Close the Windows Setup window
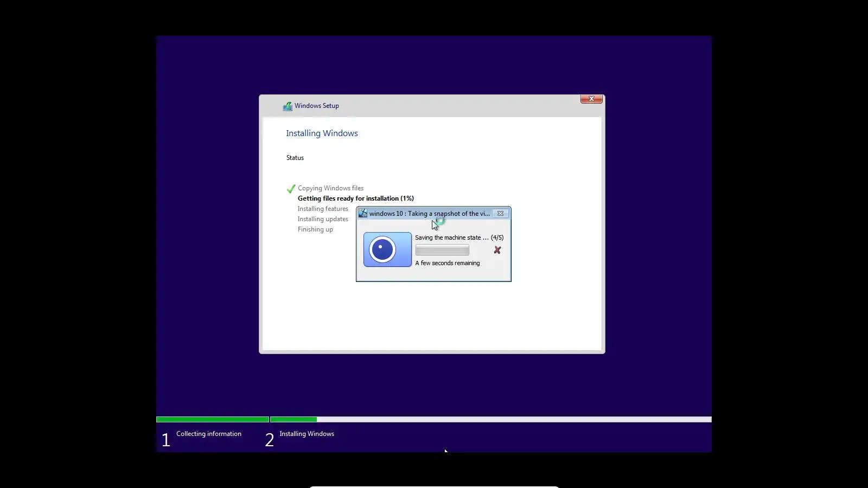The image size is (868, 488). 591,99
